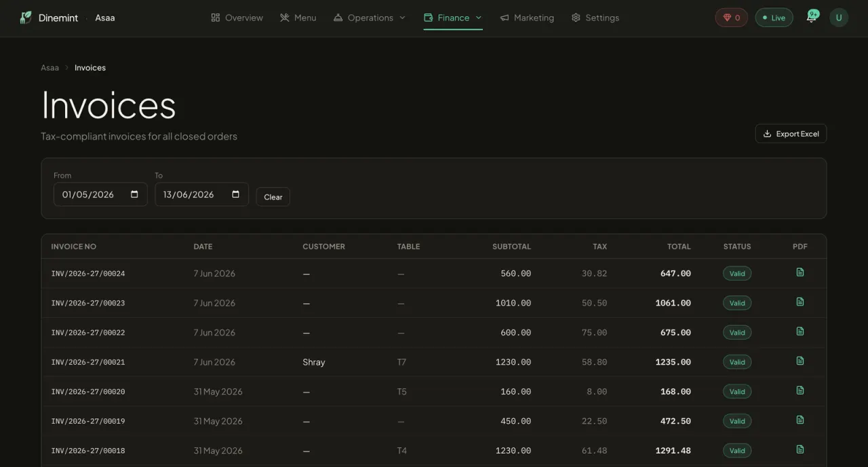The image size is (868, 467).
Task: Open the Marketing section
Action: [x=527, y=18]
